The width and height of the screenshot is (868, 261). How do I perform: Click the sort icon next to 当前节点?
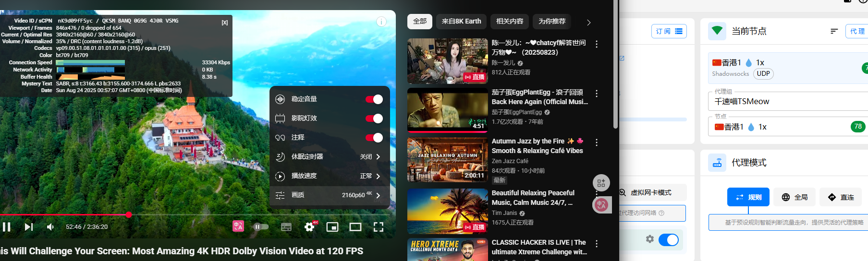tap(834, 31)
